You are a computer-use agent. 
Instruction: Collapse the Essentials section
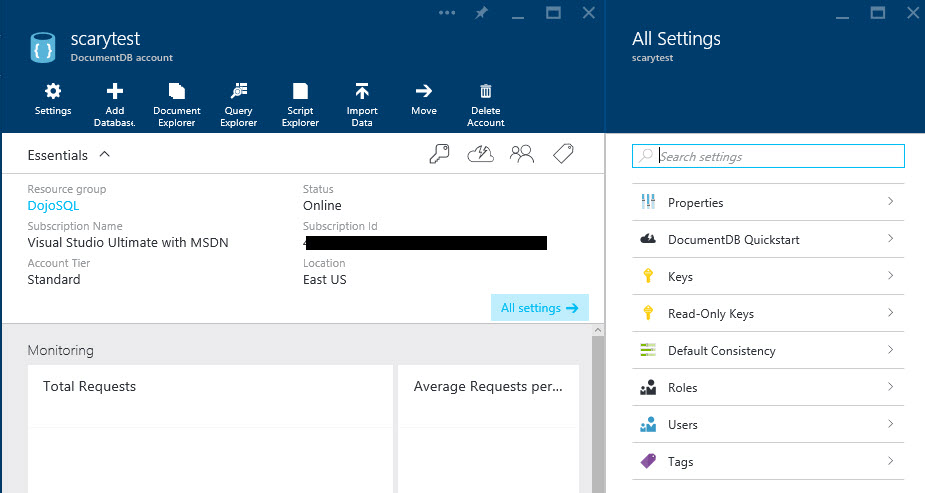(x=104, y=155)
